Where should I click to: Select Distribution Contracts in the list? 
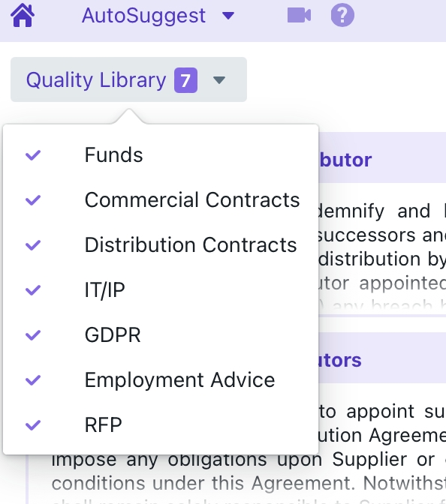coord(191,245)
